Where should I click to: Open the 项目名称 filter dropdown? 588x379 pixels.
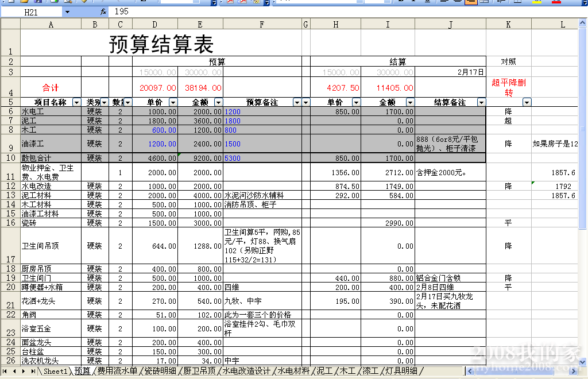pos(76,102)
